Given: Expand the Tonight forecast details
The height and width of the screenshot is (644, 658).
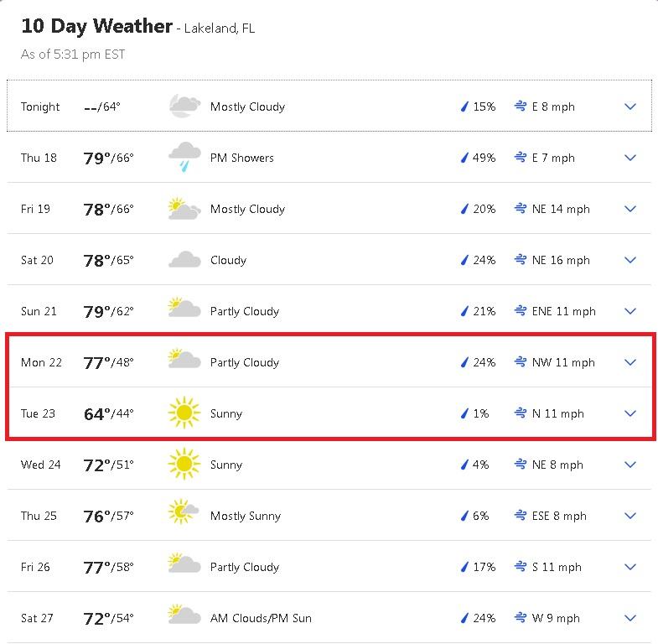Looking at the screenshot, I should (630, 106).
